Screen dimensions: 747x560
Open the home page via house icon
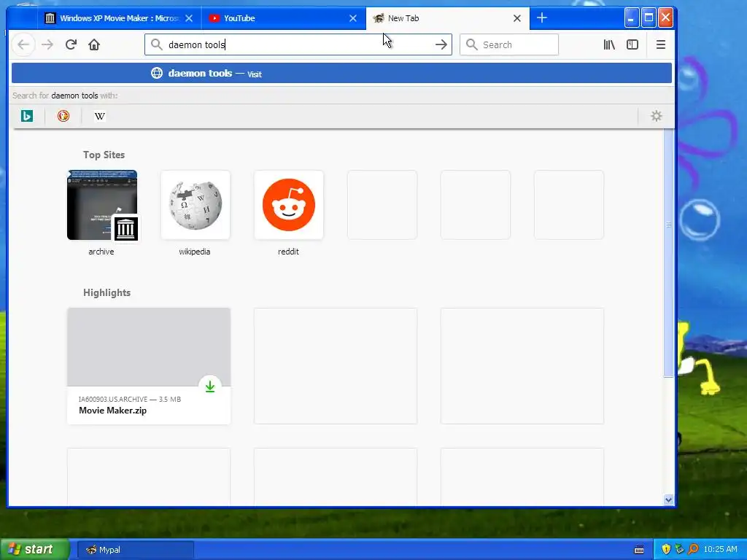(94, 44)
